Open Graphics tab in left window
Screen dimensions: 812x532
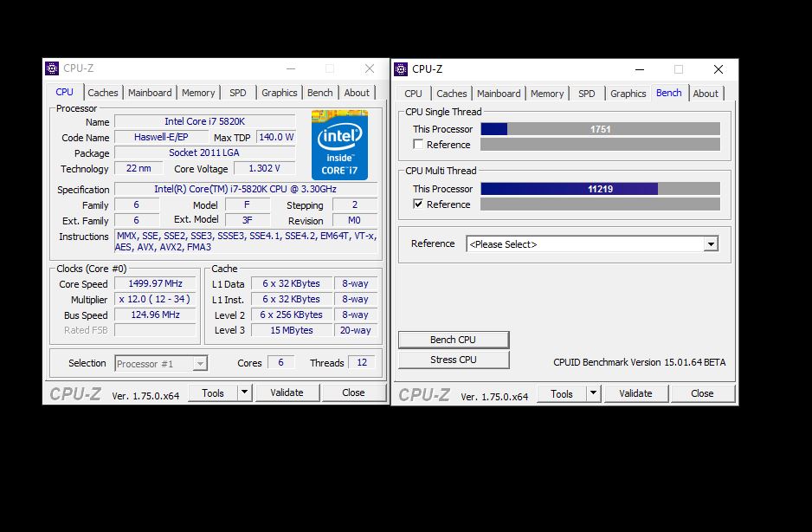click(279, 93)
